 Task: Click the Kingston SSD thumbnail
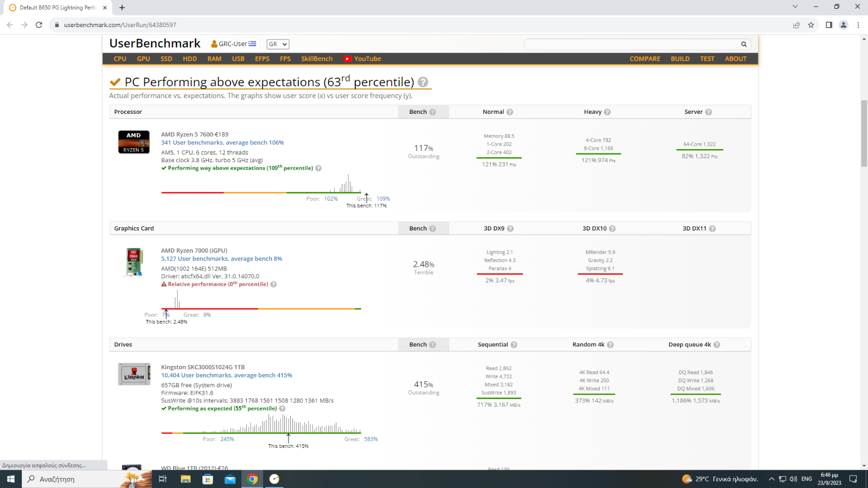[134, 374]
